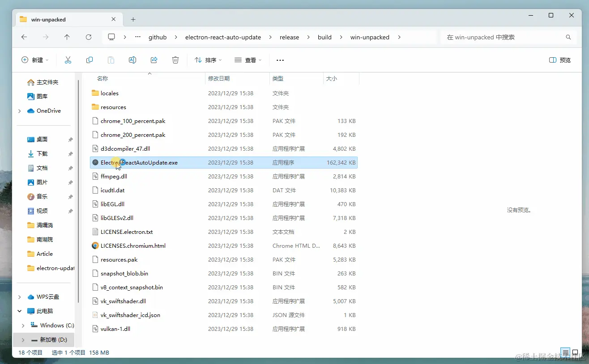
Task: Click the build breadcrumb
Action: tap(324, 37)
